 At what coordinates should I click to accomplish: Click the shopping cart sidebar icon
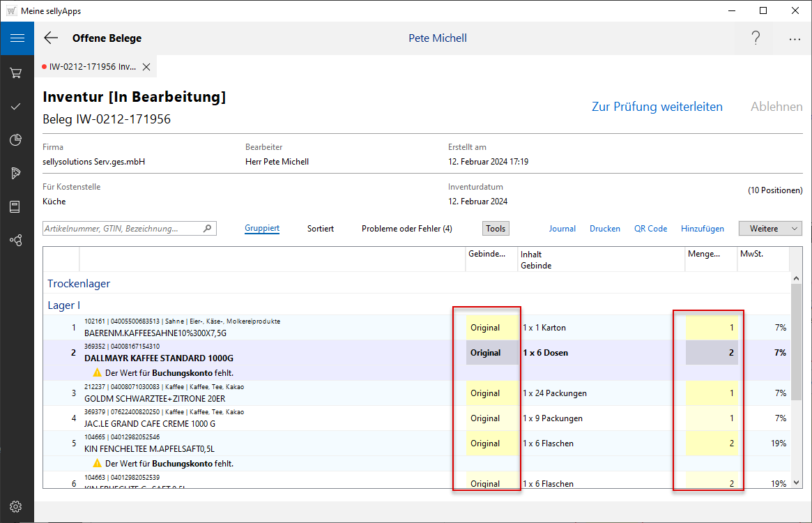(17, 73)
